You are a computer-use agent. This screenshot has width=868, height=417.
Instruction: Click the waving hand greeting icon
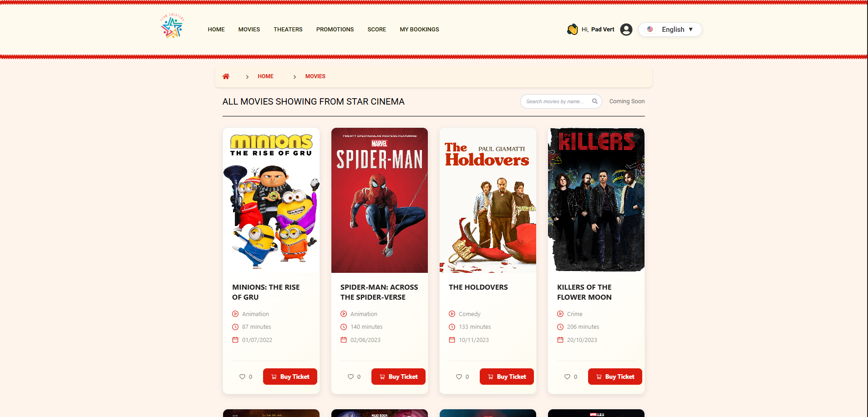click(x=572, y=29)
